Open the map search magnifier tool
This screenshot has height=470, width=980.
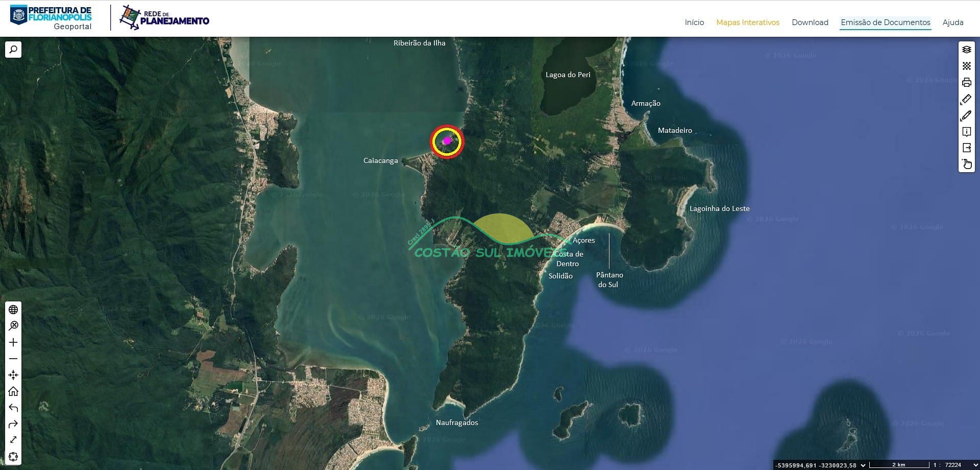click(x=13, y=50)
